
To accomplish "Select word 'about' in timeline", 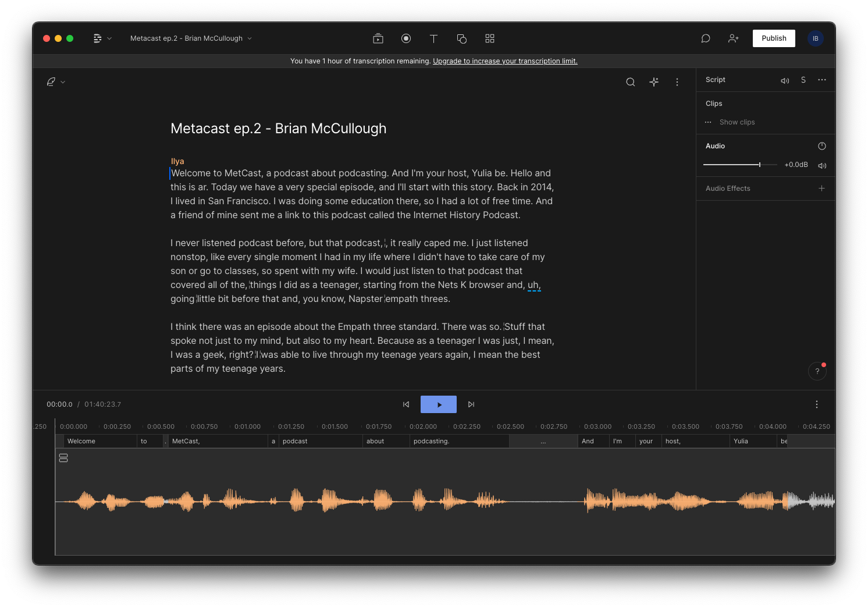I will (x=386, y=441).
